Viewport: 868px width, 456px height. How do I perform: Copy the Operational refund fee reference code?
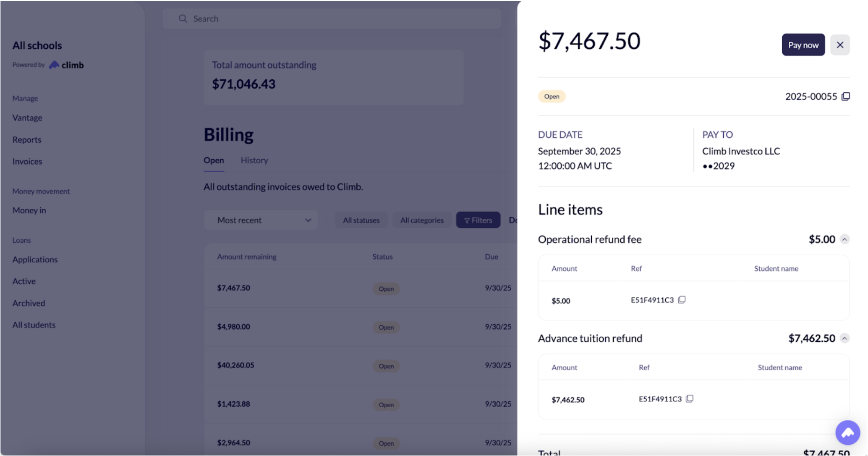(x=682, y=300)
